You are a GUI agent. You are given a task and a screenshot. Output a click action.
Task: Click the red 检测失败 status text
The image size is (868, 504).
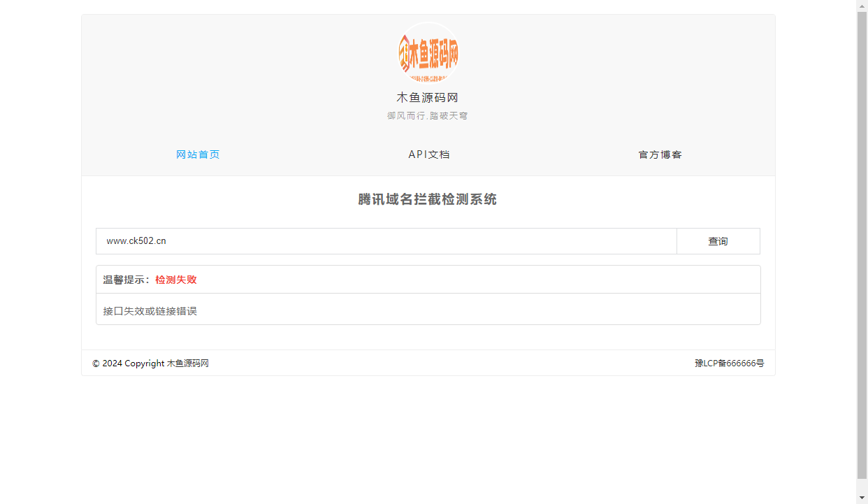point(176,280)
